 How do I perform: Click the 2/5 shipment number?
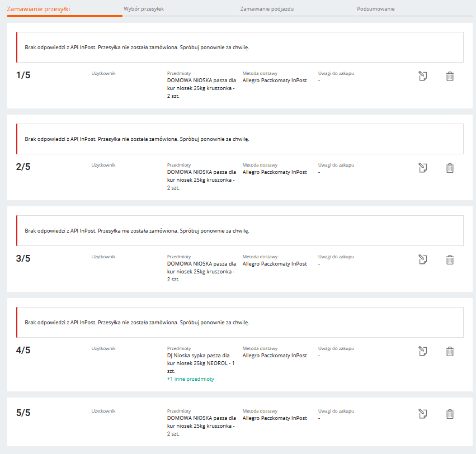[x=23, y=167]
